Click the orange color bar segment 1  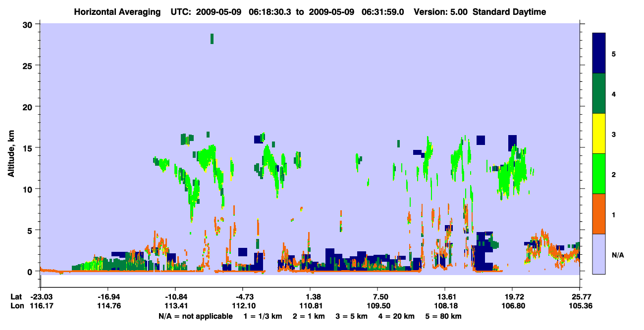(x=599, y=214)
